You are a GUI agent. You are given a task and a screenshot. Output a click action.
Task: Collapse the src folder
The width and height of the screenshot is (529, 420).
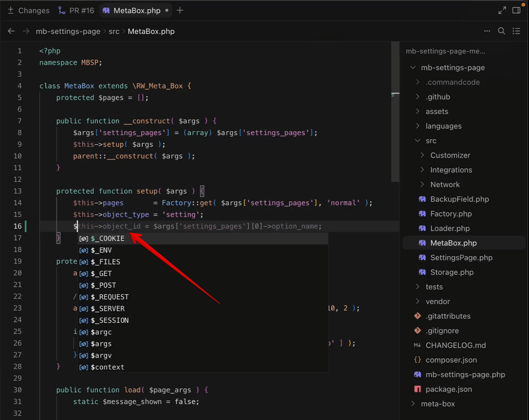click(x=417, y=141)
